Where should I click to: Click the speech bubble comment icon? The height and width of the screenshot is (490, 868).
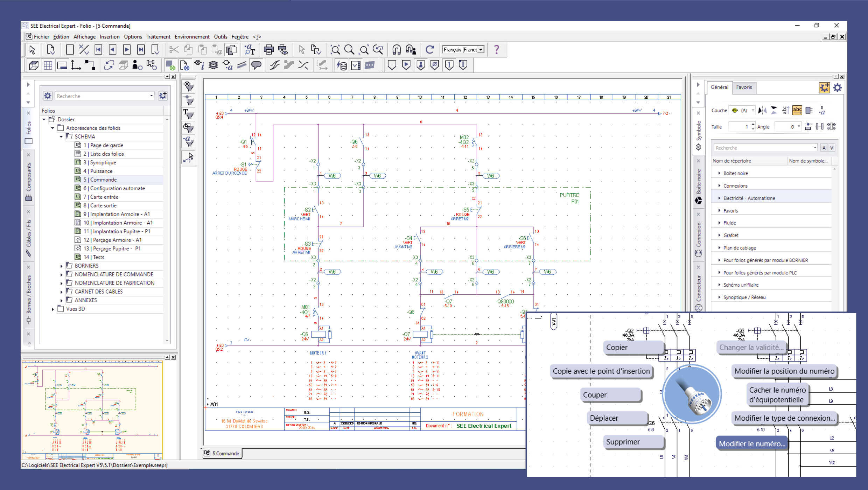pos(257,65)
